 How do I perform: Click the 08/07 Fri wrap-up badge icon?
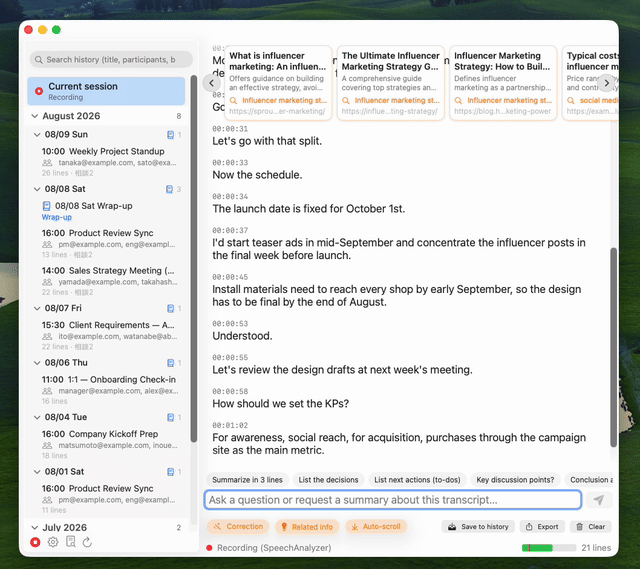tap(171, 308)
